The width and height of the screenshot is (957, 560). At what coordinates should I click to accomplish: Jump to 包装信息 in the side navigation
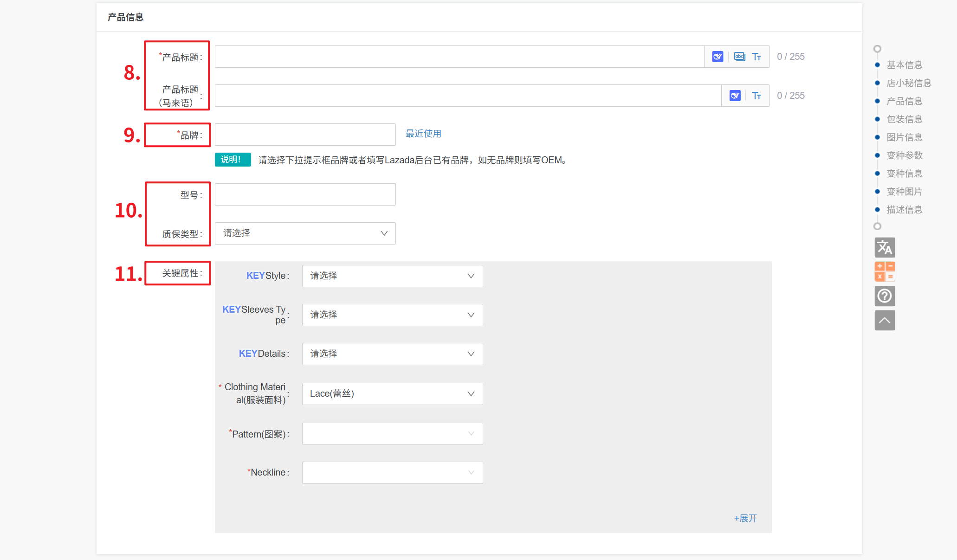(904, 119)
